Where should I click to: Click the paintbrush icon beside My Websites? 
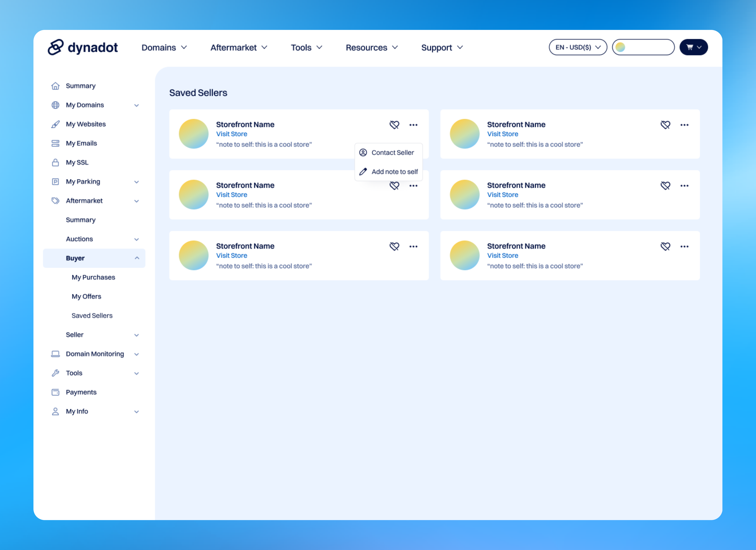55,124
